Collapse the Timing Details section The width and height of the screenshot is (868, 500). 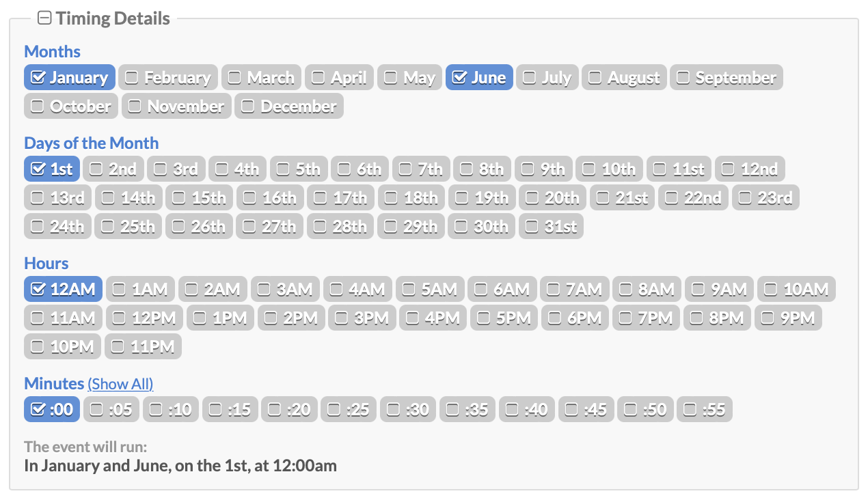coord(44,18)
